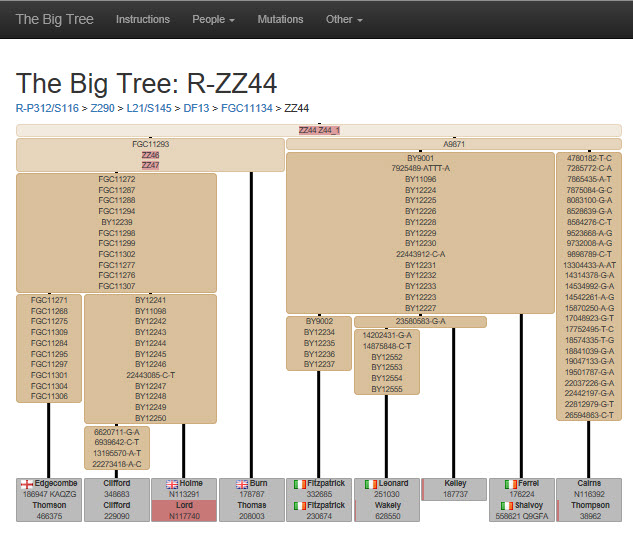Open the Instructions menu item
Viewport: 633px width, 549px height.
(x=143, y=19)
